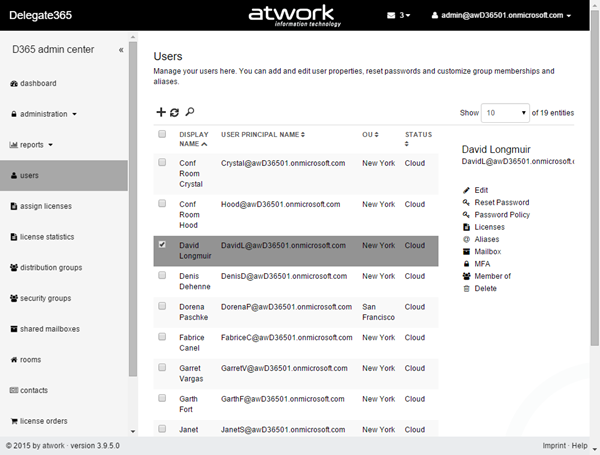Open MFA lock action
This screenshot has height=455, width=600.
(x=483, y=264)
